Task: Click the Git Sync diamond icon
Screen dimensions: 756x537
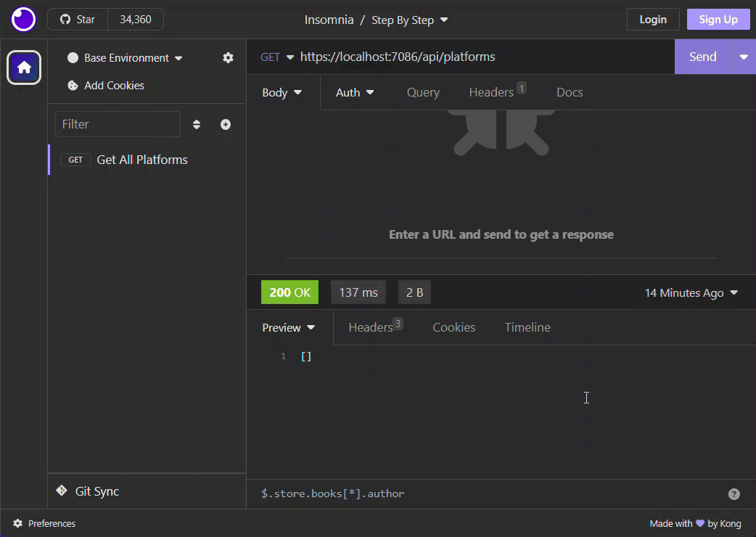Action: pyautogui.click(x=62, y=491)
